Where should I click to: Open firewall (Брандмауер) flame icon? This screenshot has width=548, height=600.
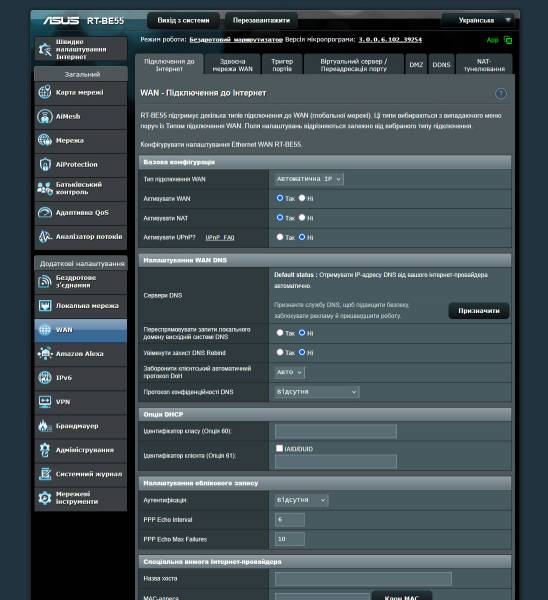[45, 426]
